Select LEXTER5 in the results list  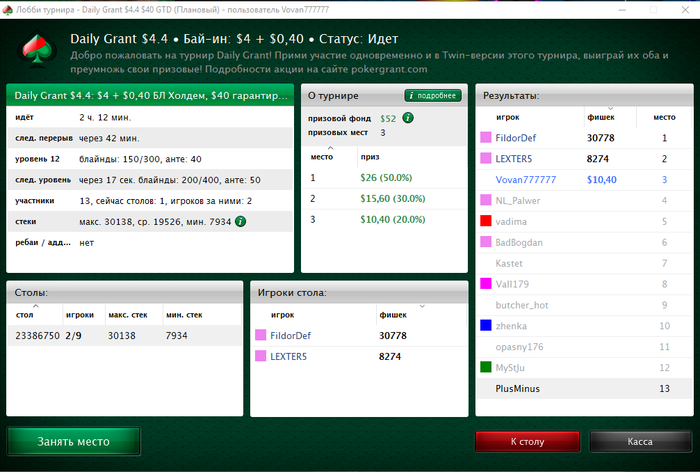point(584,159)
